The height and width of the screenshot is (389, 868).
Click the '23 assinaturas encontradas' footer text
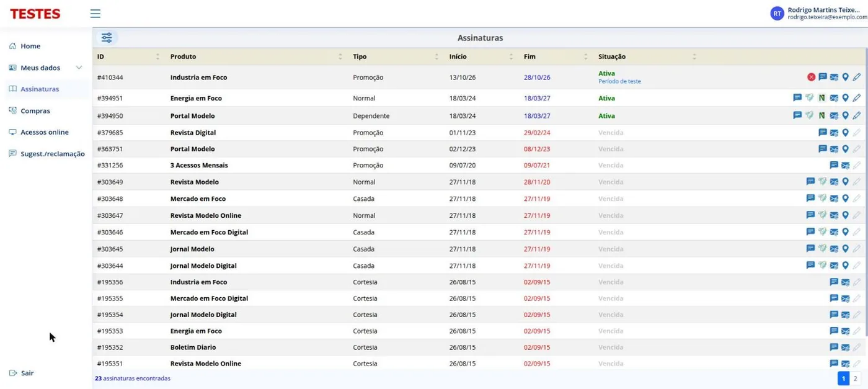[x=133, y=378]
